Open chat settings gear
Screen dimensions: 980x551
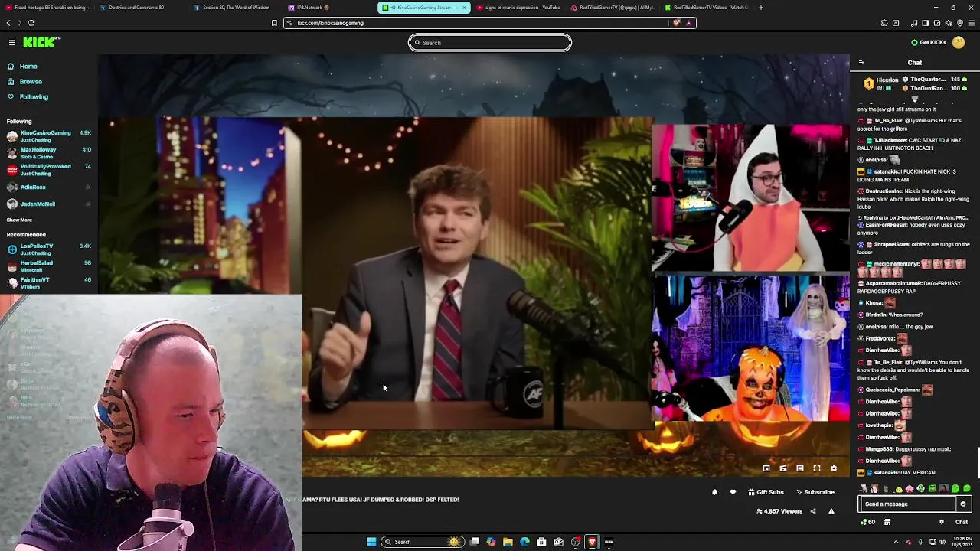(942, 522)
